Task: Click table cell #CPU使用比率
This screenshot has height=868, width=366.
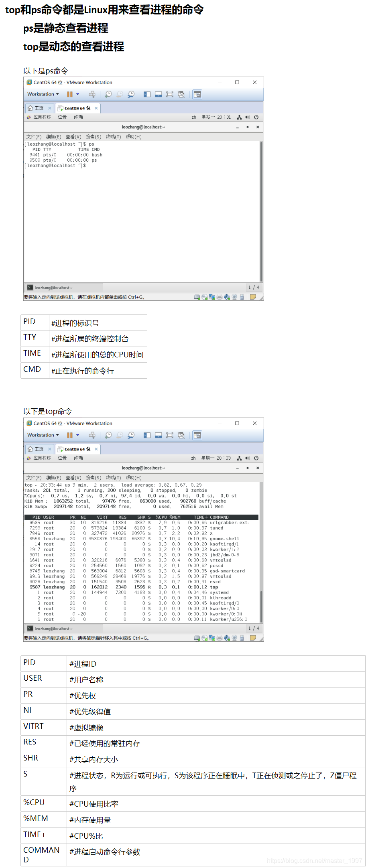Action: click(x=216, y=804)
